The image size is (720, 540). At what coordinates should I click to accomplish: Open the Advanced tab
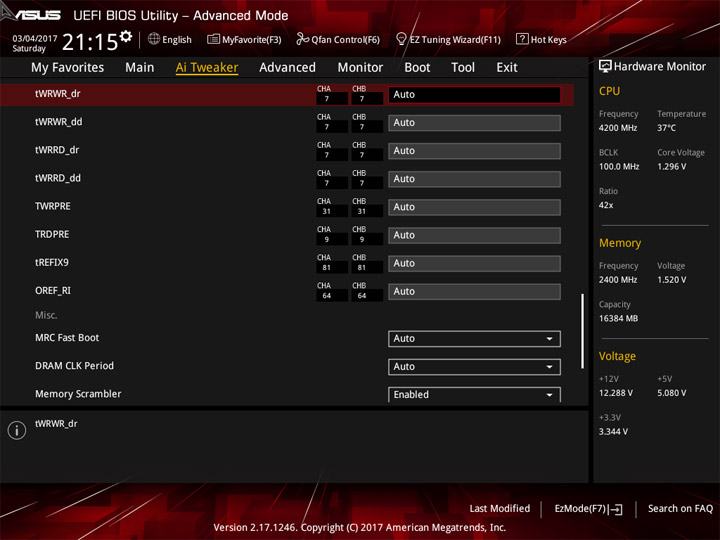tap(287, 68)
